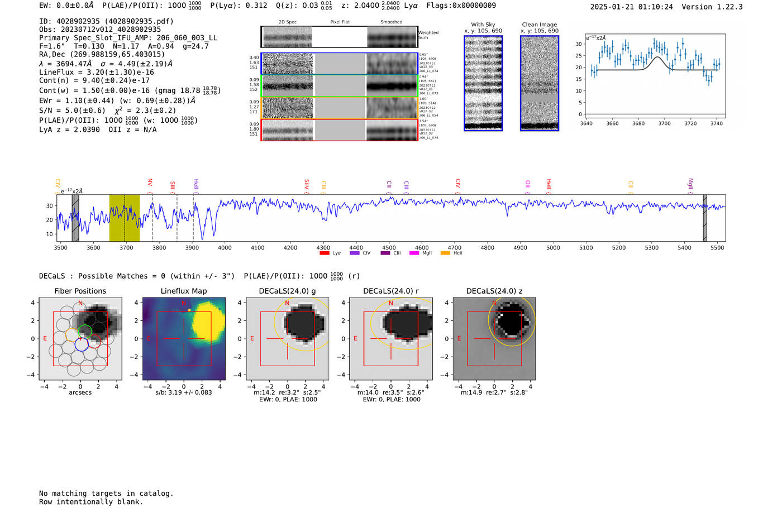Click the orange-bordered 2D spectrum row
Screen dimensions: 782x532
point(339,108)
